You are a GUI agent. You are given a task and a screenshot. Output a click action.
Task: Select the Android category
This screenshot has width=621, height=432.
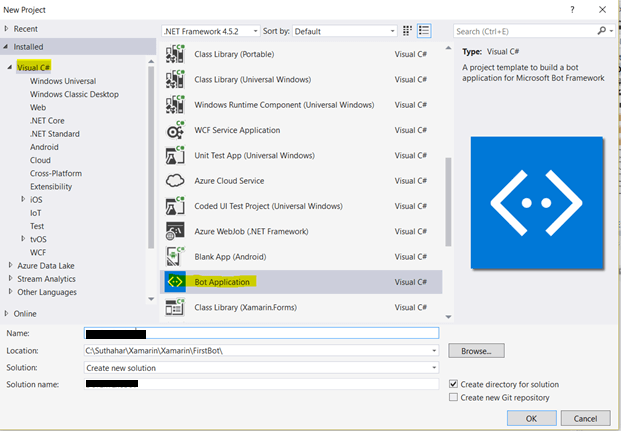(44, 147)
